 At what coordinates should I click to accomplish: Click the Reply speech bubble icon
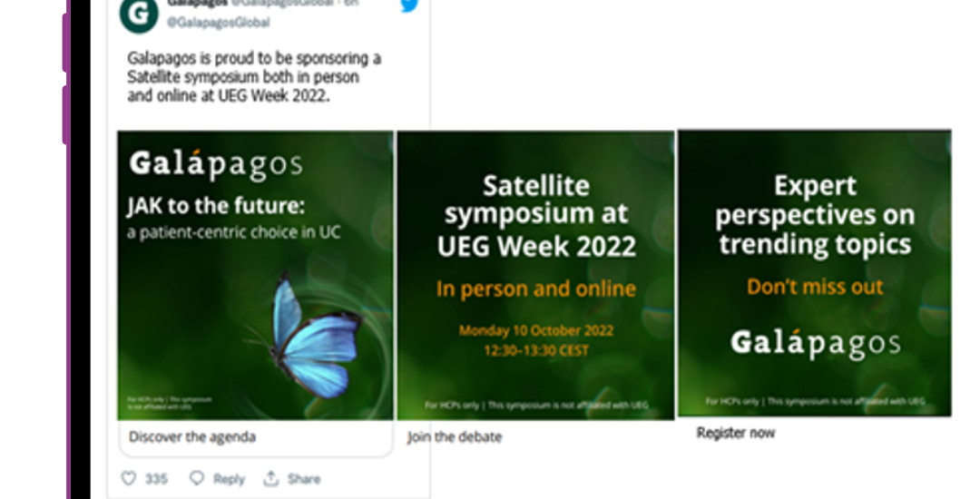[x=197, y=478]
